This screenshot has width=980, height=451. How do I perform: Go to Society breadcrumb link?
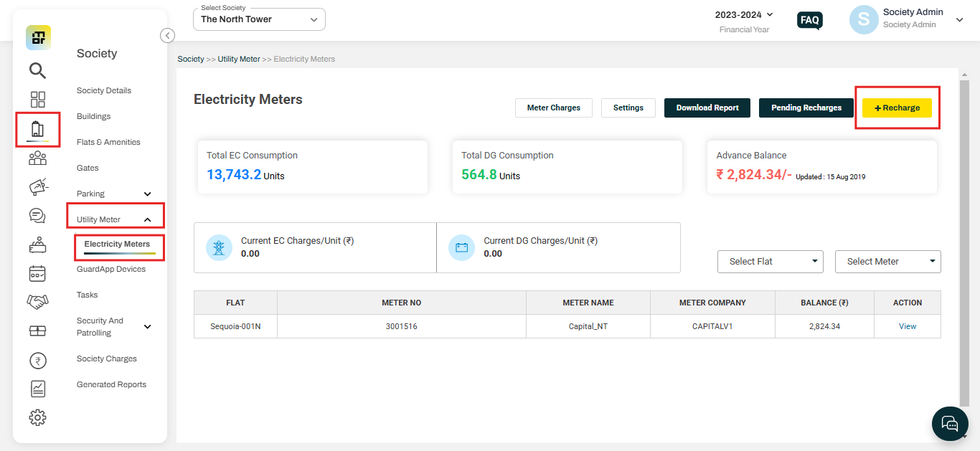coord(191,59)
